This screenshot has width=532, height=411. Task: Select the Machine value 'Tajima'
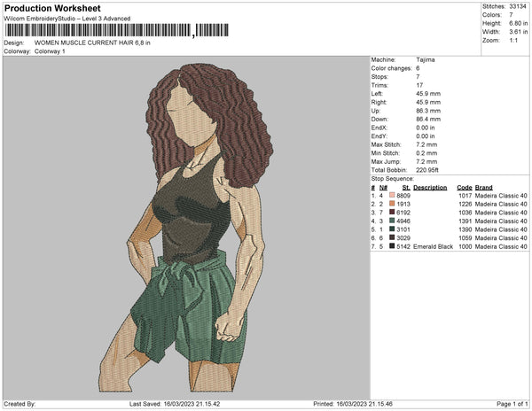[x=426, y=59]
